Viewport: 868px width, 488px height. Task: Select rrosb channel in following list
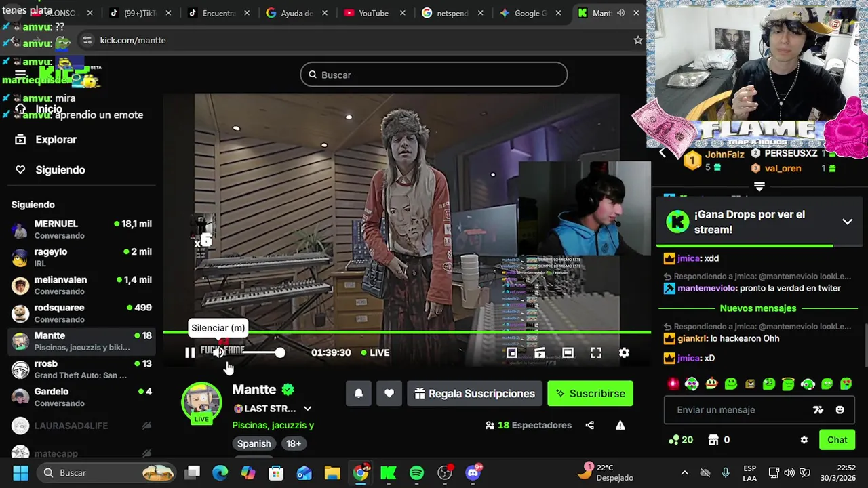pos(81,369)
